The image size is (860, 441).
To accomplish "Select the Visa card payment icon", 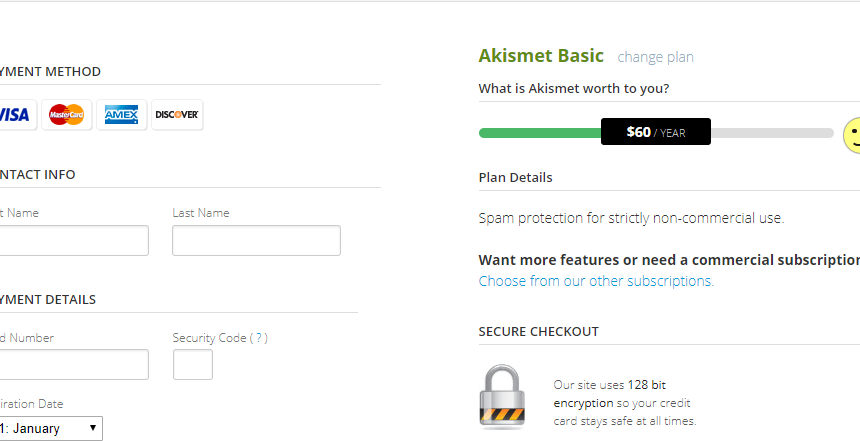I will (16, 115).
